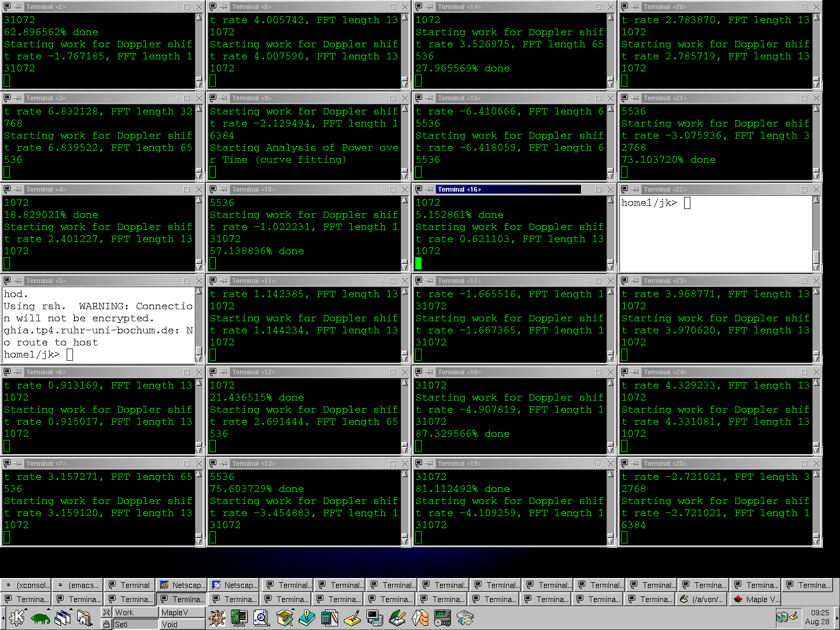Viewport: 840px width, 630px height.
Task: Select the (xconsole) taskbar button
Action: (x=26, y=585)
